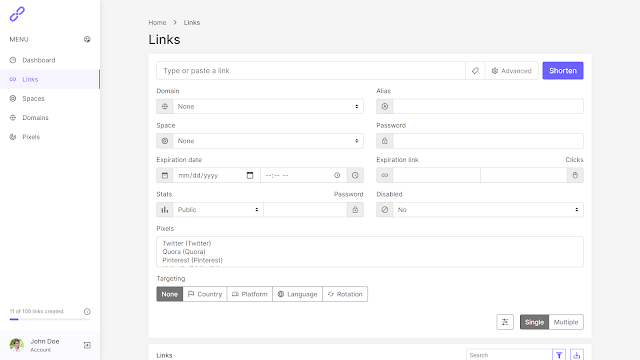Open the date picker calendar icon
This screenshot has height=360, width=640.
250,175
